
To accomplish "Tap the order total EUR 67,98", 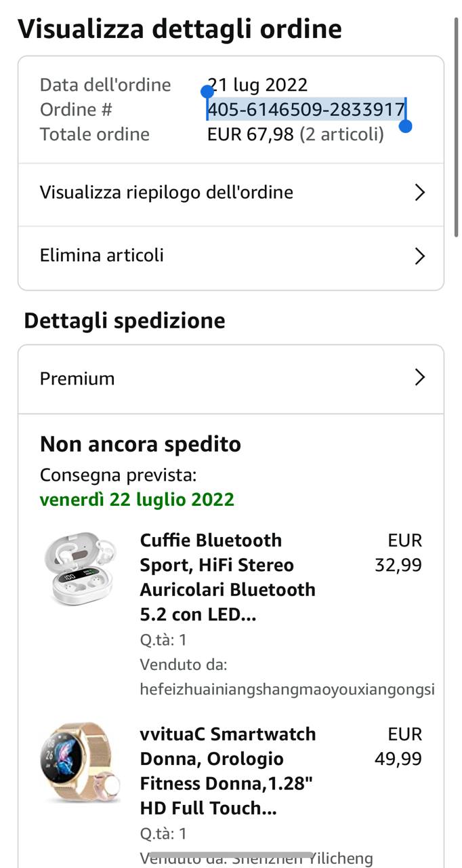I will [250, 134].
